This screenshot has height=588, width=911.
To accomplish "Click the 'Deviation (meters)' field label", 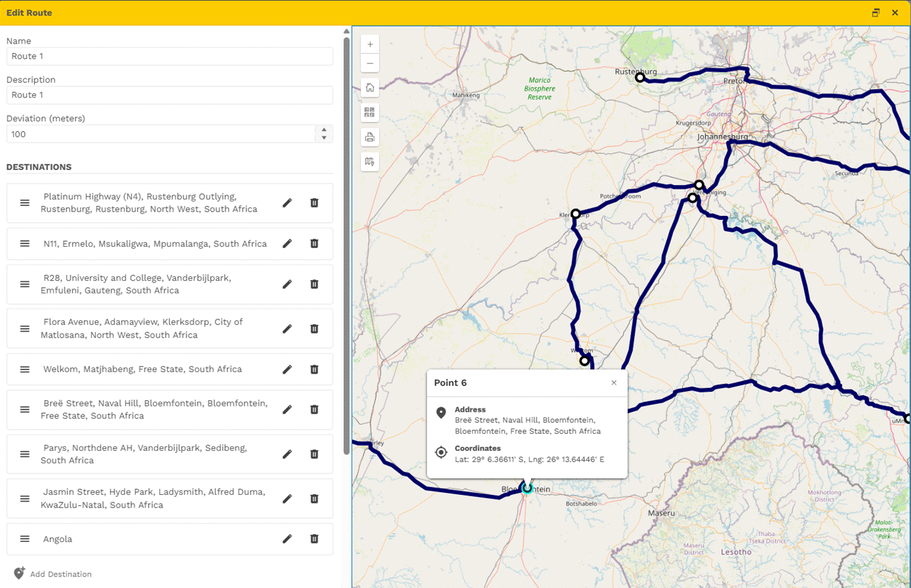I will coord(46,119).
